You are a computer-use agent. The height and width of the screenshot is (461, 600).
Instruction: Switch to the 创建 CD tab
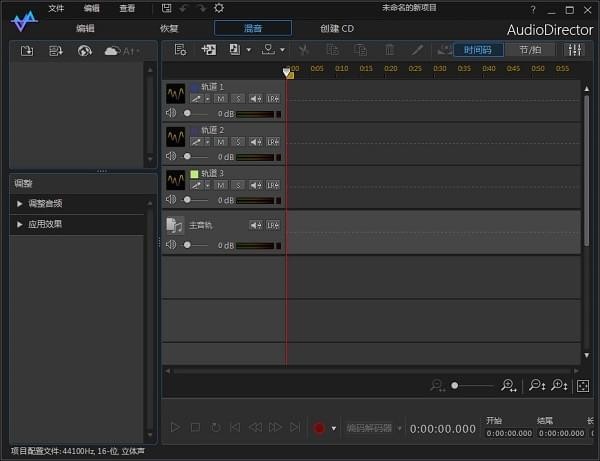tap(336, 29)
